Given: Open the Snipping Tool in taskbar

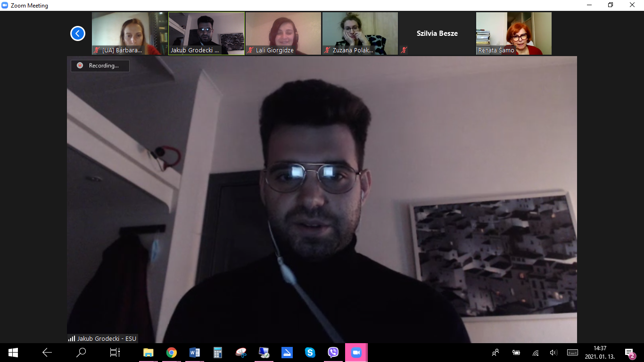Looking at the screenshot, I should tap(240, 353).
